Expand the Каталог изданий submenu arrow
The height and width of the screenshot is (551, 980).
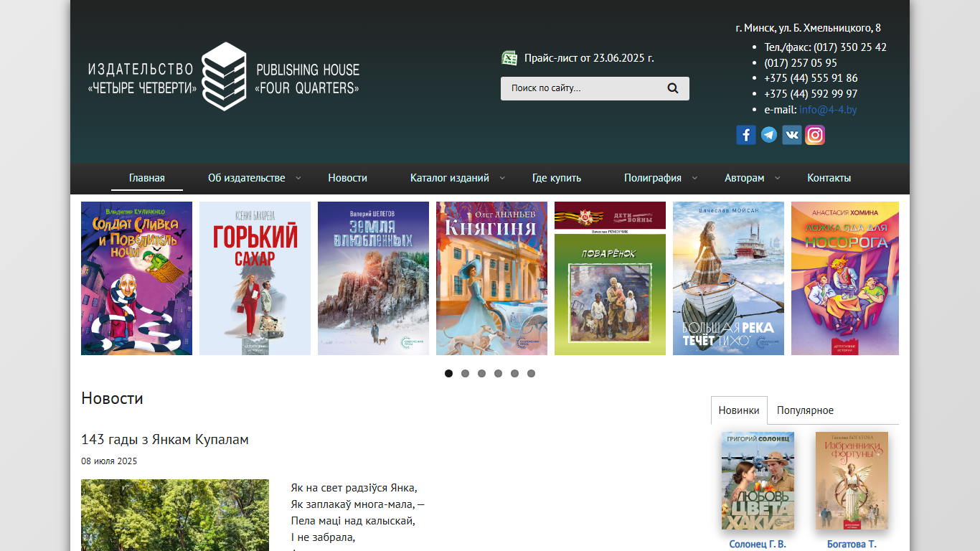(502, 178)
